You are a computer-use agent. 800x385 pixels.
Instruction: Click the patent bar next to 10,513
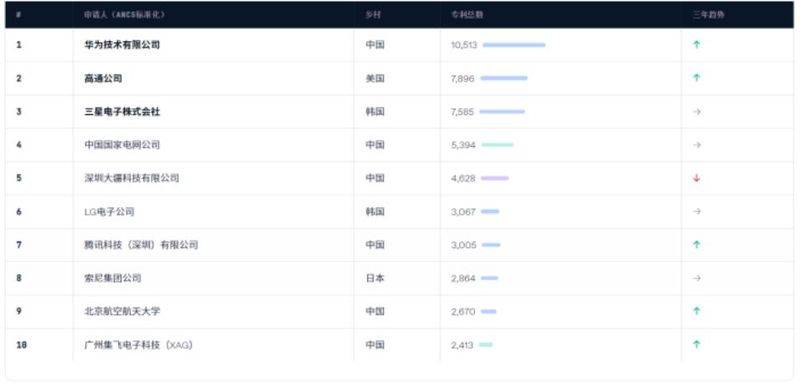coord(514,45)
